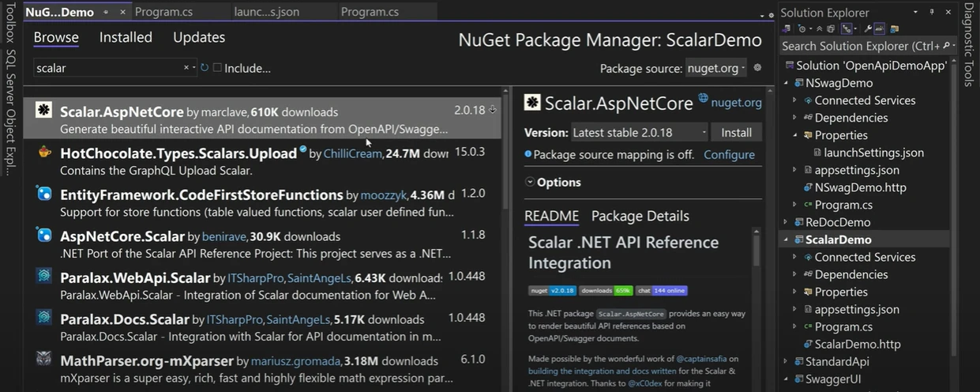Open Solution Explorer window position dropdown
980x392 pixels.
tap(915, 12)
